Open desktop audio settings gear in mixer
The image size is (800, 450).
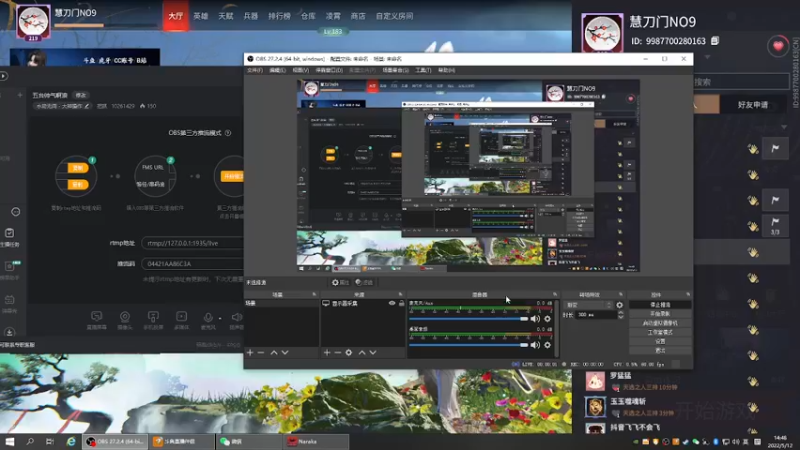tap(547, 345)
